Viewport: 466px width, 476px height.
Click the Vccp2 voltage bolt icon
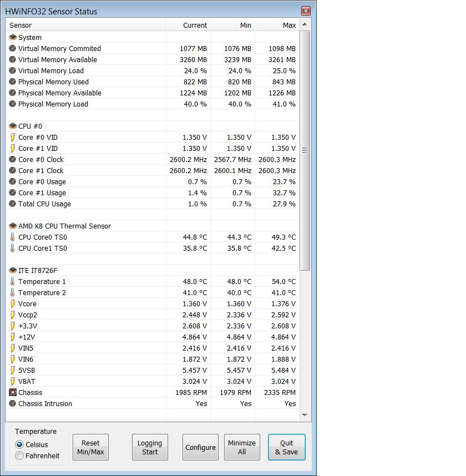[x=12, y=315]
